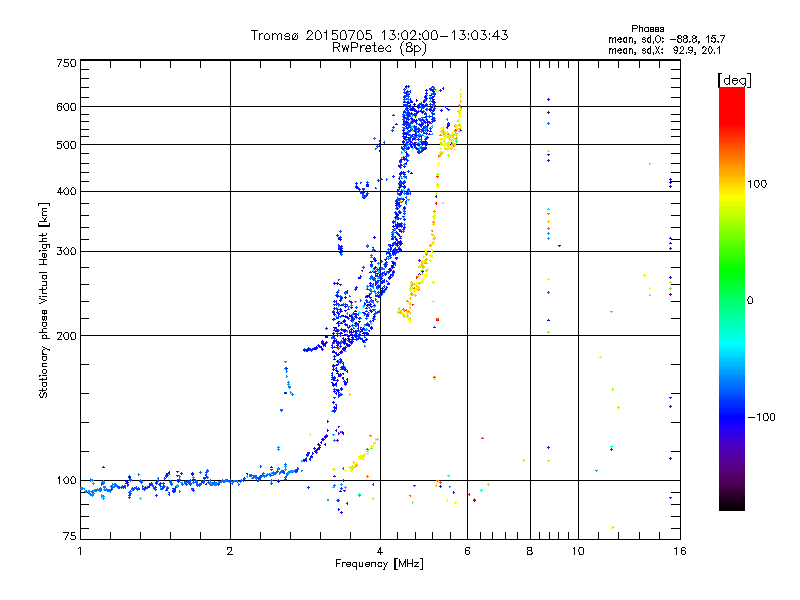
Task: Click the colorbar label '100'
Action: point(757,184)
